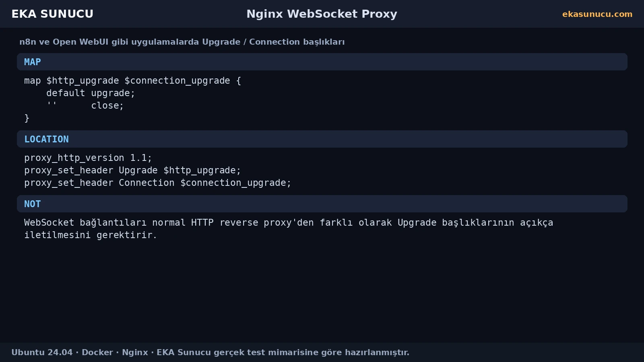Select the Nginx WebSocket Proxy heading
This screenshot has width=644, height=362.
coord(322,14)
